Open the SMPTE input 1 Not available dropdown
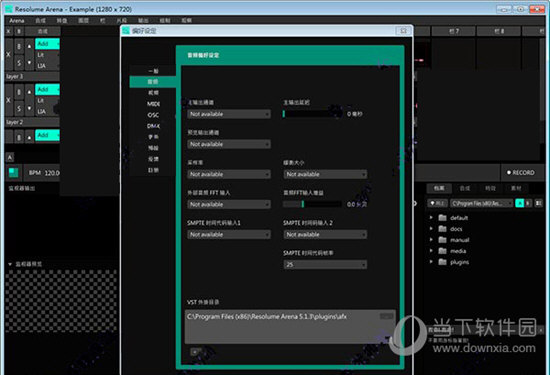The width and height of the screenshot is (550, 375). point(229,234)
